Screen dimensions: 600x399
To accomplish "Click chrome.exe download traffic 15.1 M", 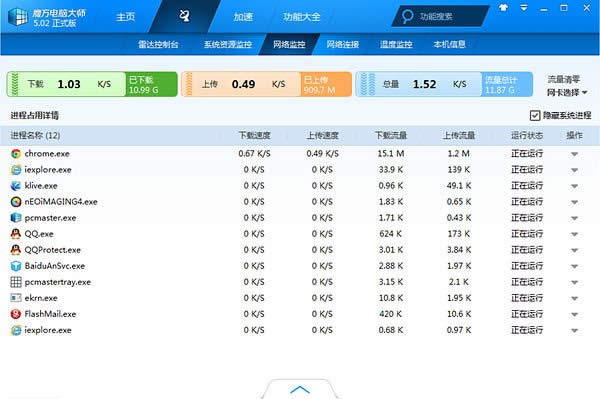I will [x=391, y=154].
